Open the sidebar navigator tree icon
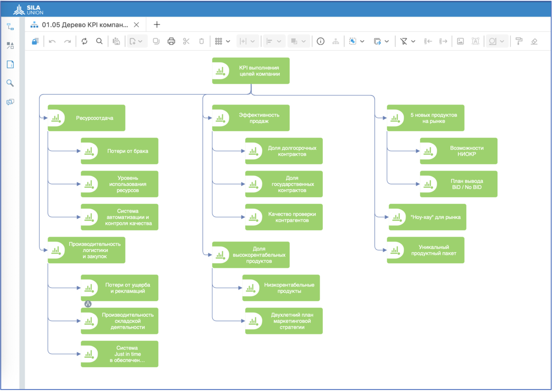The height and width of the screenshot is (392, 554). (10, 27)
